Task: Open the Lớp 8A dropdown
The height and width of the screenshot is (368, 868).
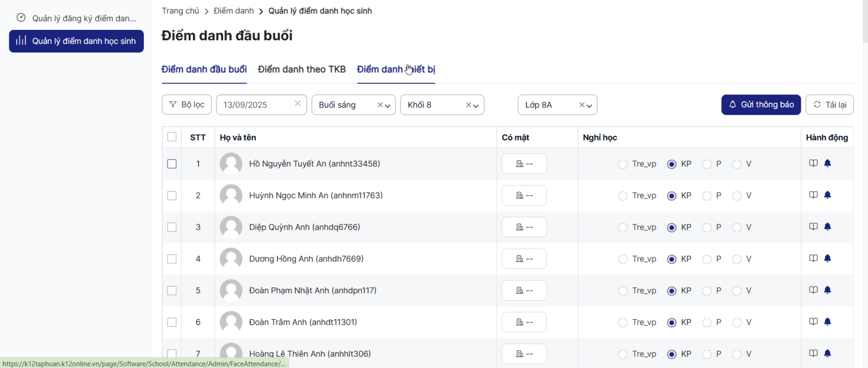Action: point(589,106)
